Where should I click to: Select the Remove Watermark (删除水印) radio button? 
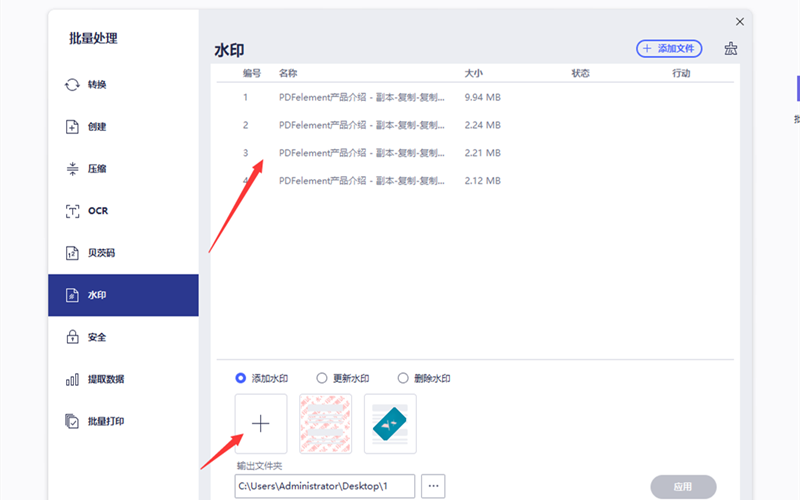pyautogui.click(x=404, y=378)
